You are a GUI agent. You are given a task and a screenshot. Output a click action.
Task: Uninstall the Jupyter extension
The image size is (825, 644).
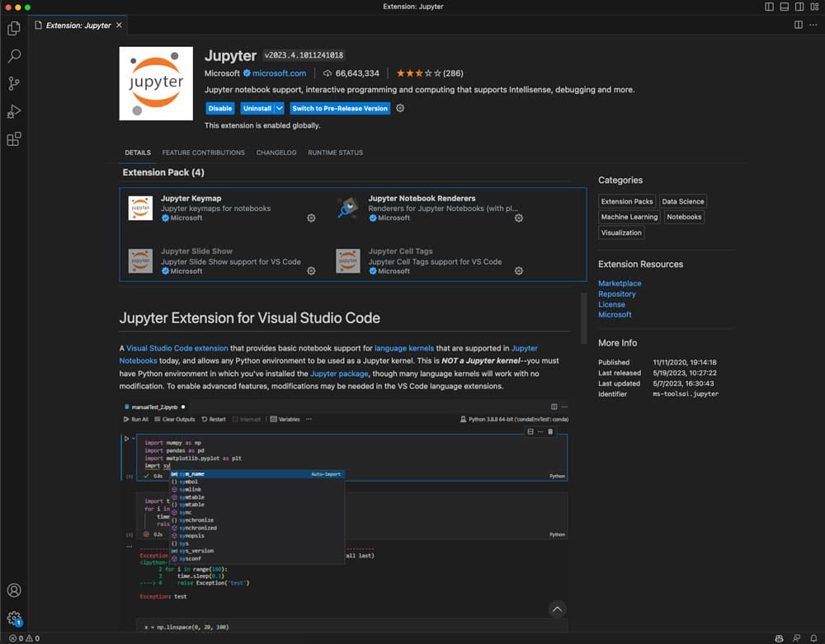[257, 108]
